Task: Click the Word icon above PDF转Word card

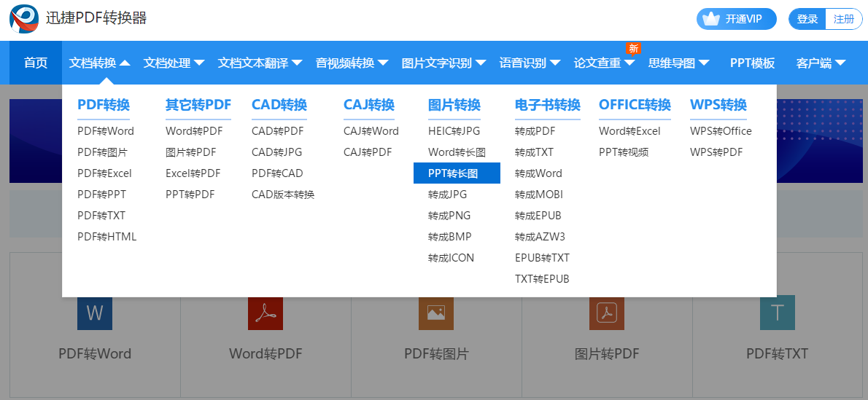Action: pos(95,313)
